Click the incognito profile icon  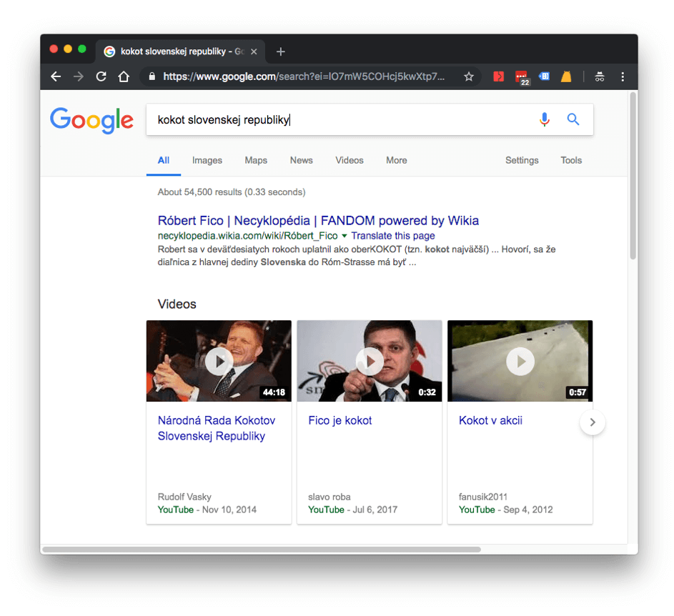click(600, 76)
